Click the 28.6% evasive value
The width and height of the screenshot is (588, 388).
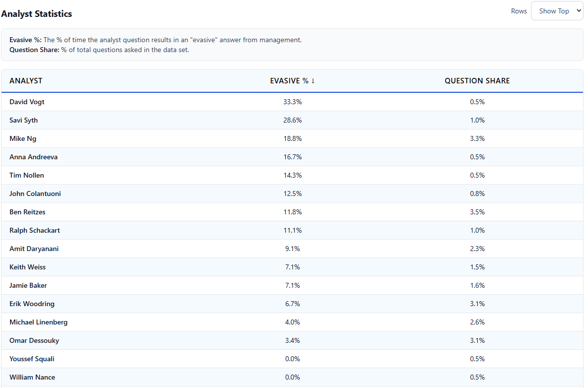(x=292, y=121)
